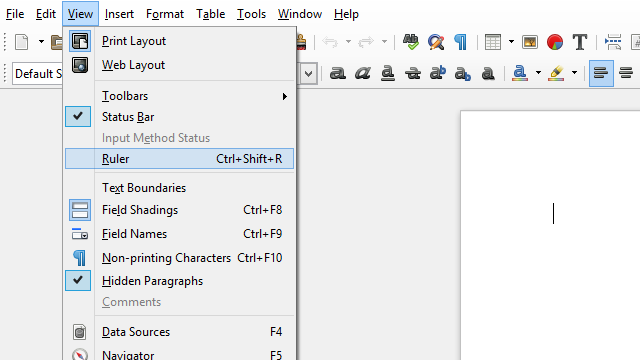Toggle Align Left paragraph button
Screen dimensions: 640x360
pos(601,73)
